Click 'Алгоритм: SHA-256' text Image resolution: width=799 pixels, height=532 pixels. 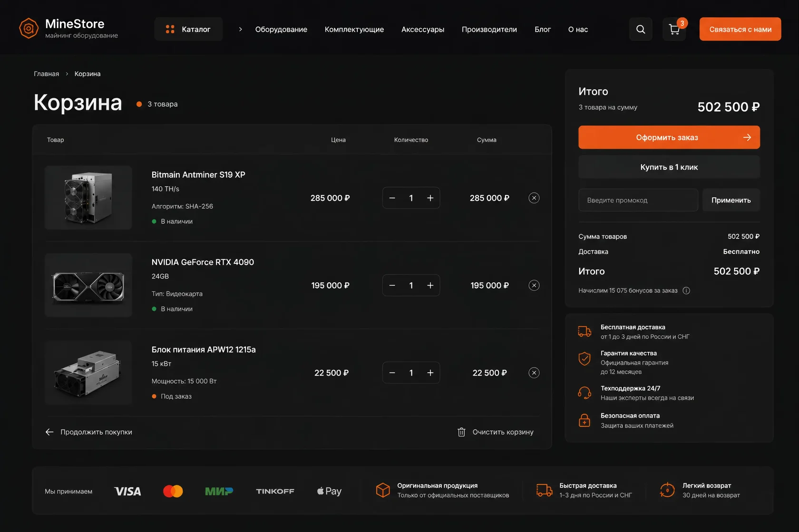pos(182,206)
